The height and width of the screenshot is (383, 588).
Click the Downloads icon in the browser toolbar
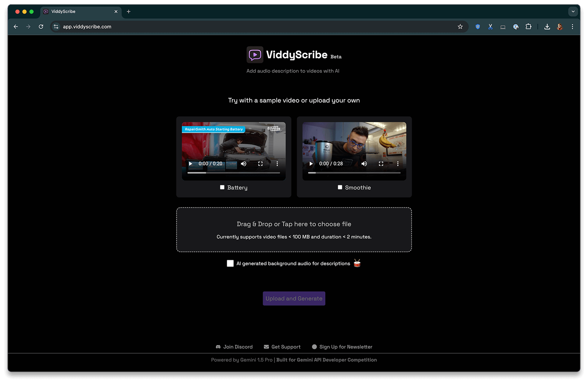pos(547,26)
